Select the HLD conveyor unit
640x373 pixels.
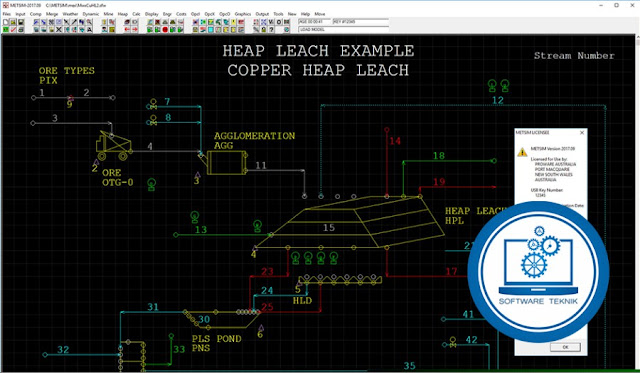(340, 280)
